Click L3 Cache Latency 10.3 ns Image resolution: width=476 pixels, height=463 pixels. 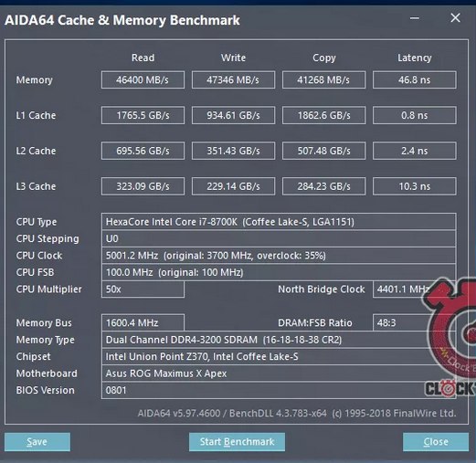click(x=415, y=186)
